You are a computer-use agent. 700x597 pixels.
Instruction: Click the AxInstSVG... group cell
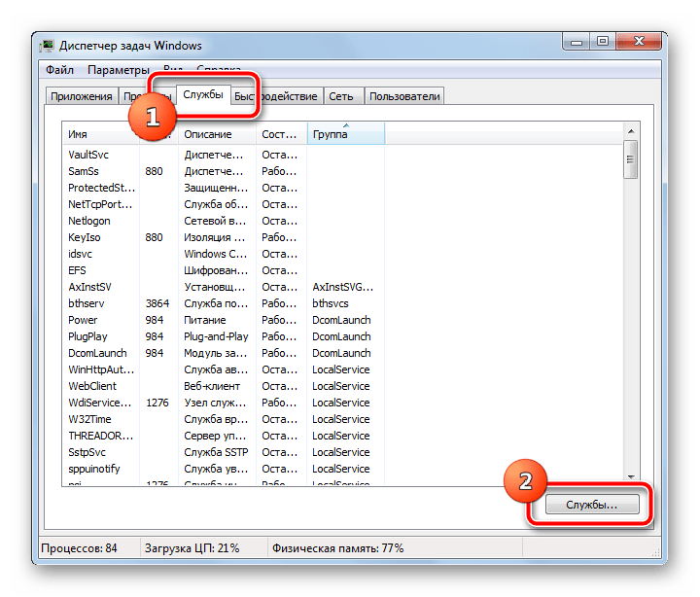tap(343, 287)
